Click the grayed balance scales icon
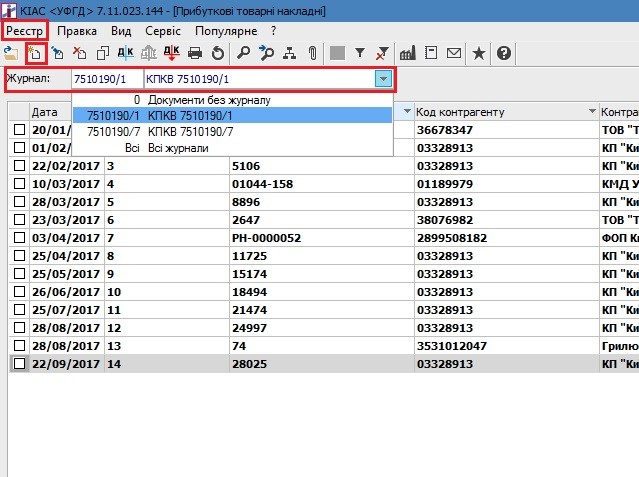Image resolution: width=639 pixels, height=477 pixels. (x=149, y=53)
